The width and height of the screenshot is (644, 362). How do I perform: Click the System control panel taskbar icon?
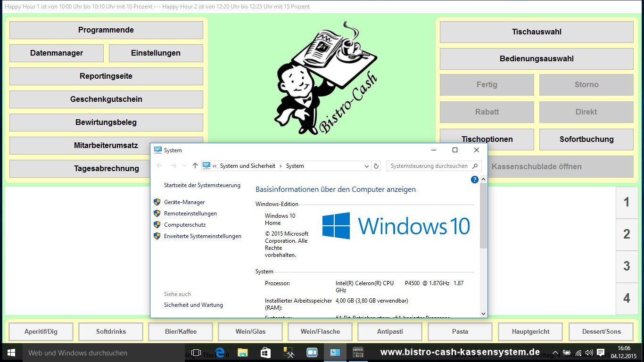[335, 353]
